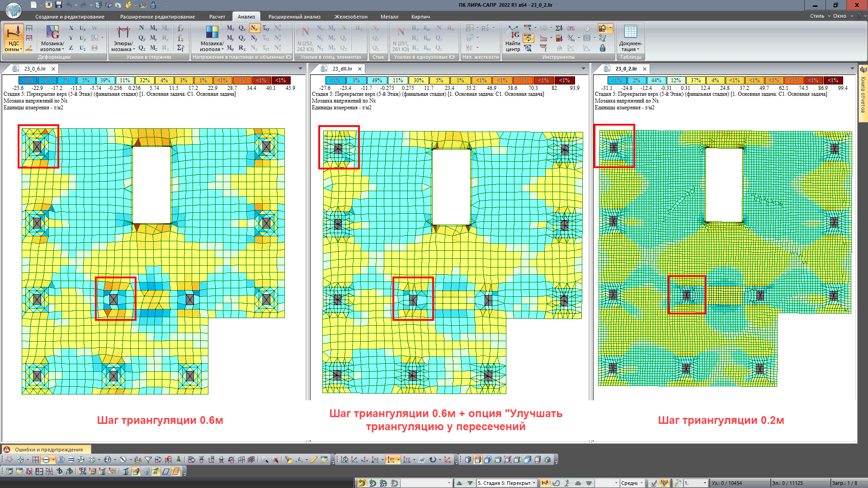Expand the Средні combo box in status bar
The width and height of the screenshot is (868, 488).
pyautogui.click(x=641, y=483)
